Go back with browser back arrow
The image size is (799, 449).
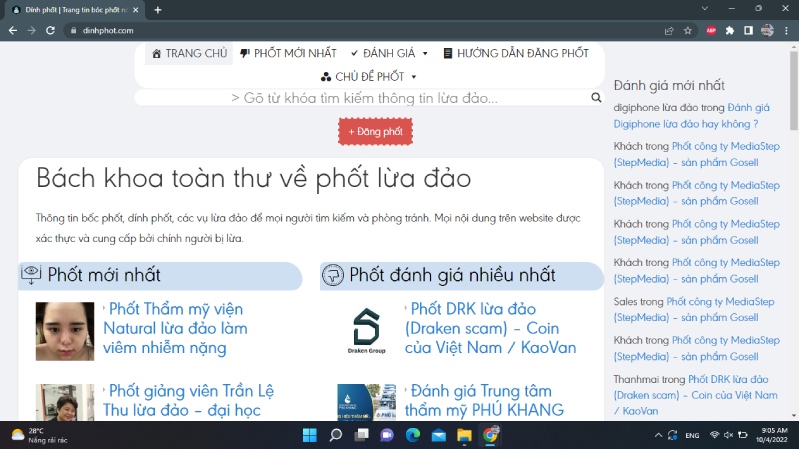pos(13,31)
